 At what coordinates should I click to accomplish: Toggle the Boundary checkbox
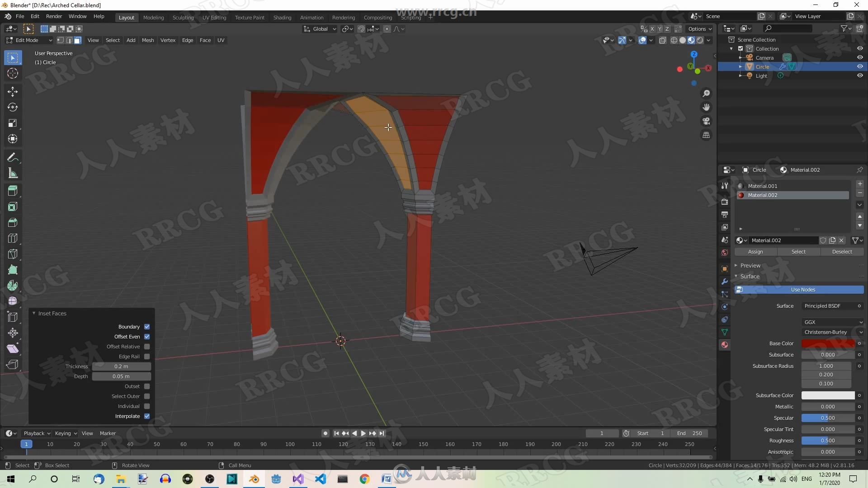(x=147, y=327)
